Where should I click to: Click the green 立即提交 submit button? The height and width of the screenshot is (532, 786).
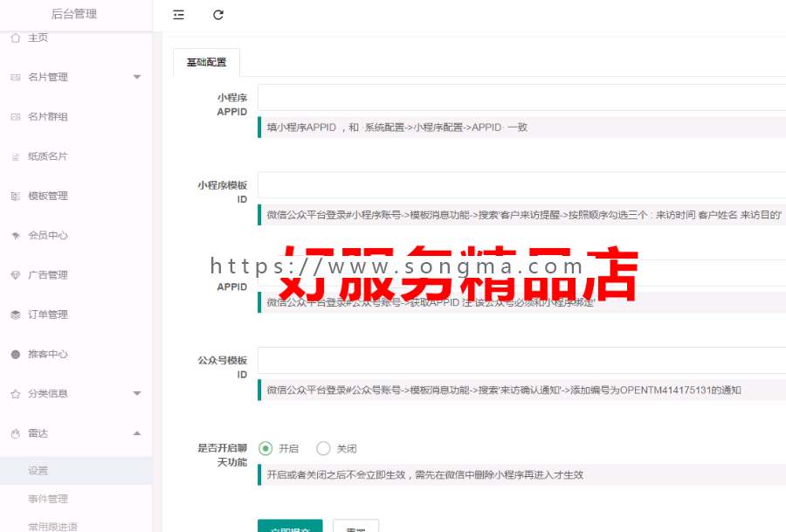290,526
